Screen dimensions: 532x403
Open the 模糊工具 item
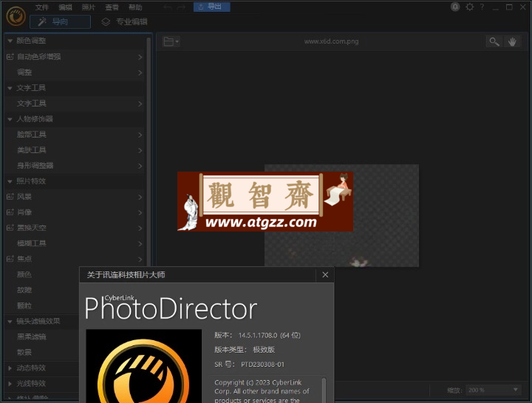75,243
